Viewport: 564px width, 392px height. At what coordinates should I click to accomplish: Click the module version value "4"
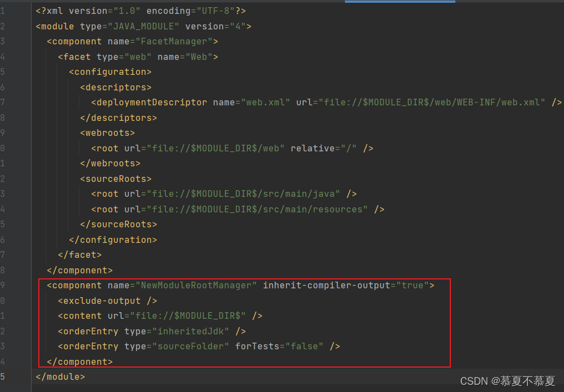238,26
